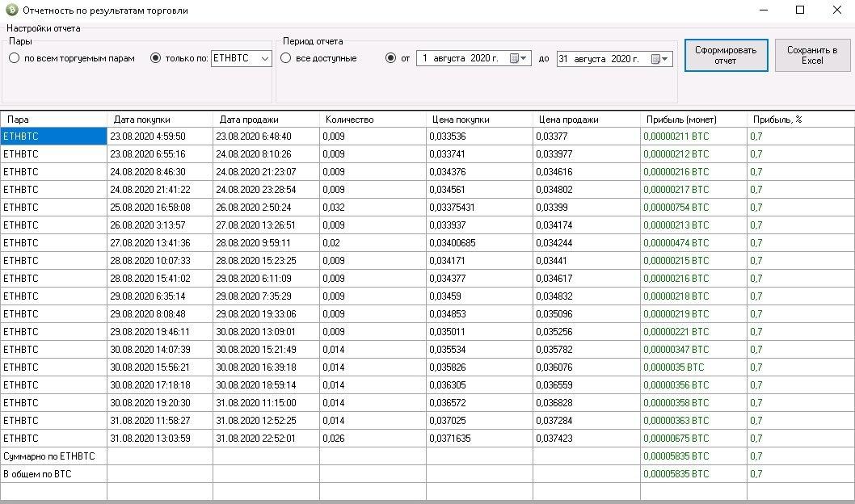Click purchase price '0,03459'
Screen dimensions: 855x504
[x=480, y=296]
